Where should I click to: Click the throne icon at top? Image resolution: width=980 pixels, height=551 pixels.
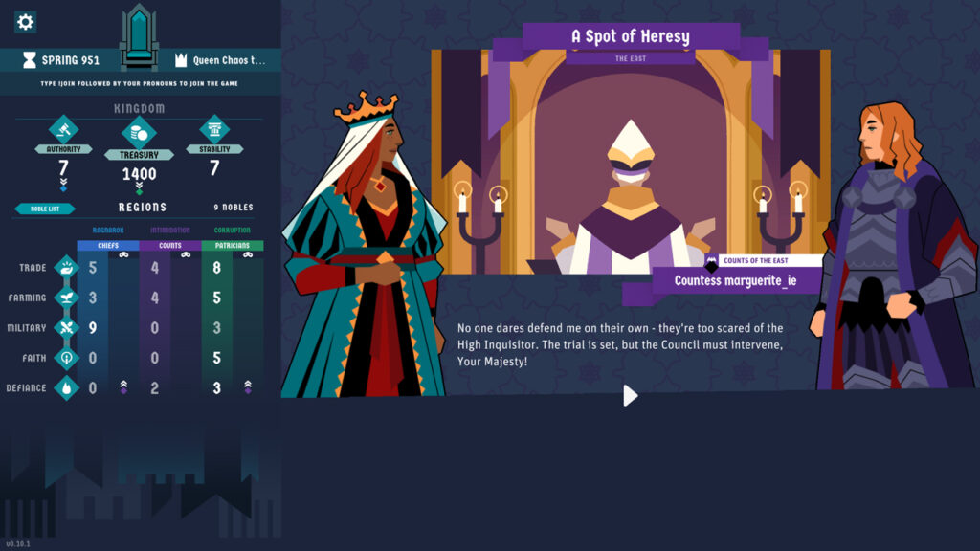tap(139, 37)
